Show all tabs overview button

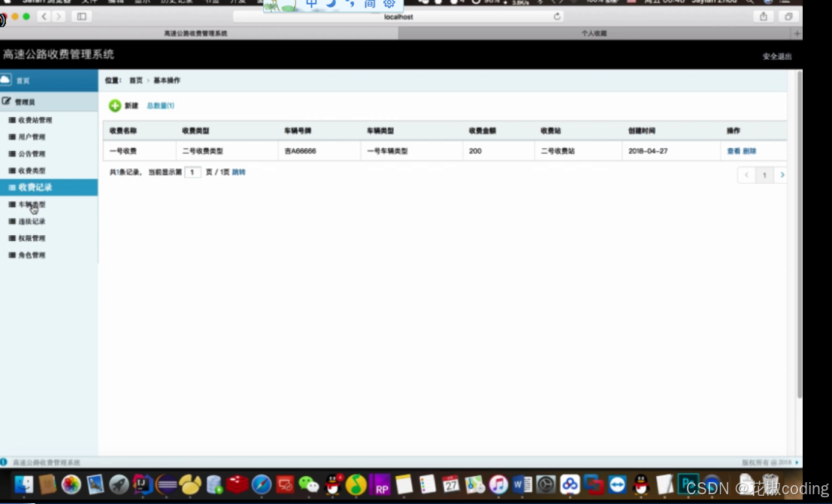coord(788,17)
